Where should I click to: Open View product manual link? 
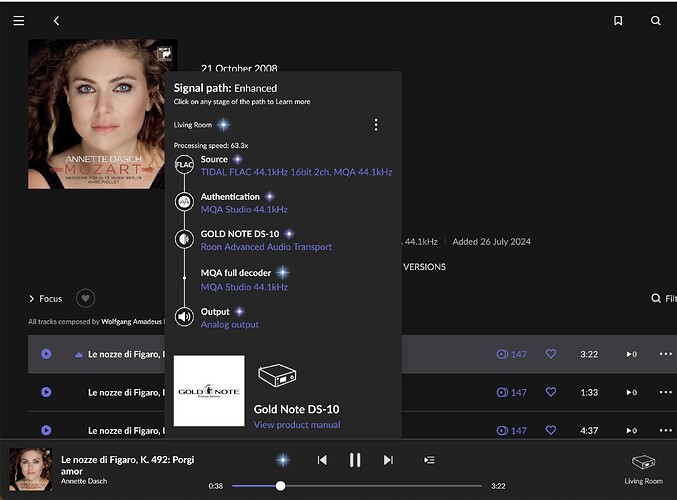point(297,425)
